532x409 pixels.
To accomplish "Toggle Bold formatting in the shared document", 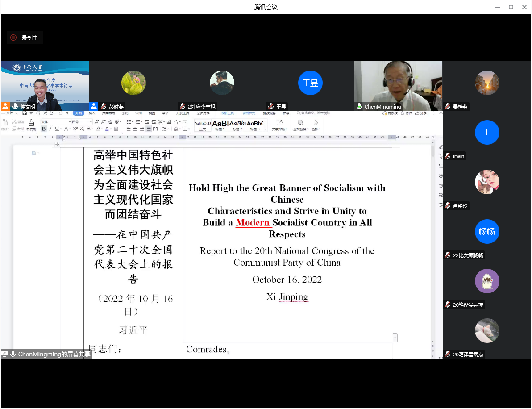I will [x=44, y=129].
